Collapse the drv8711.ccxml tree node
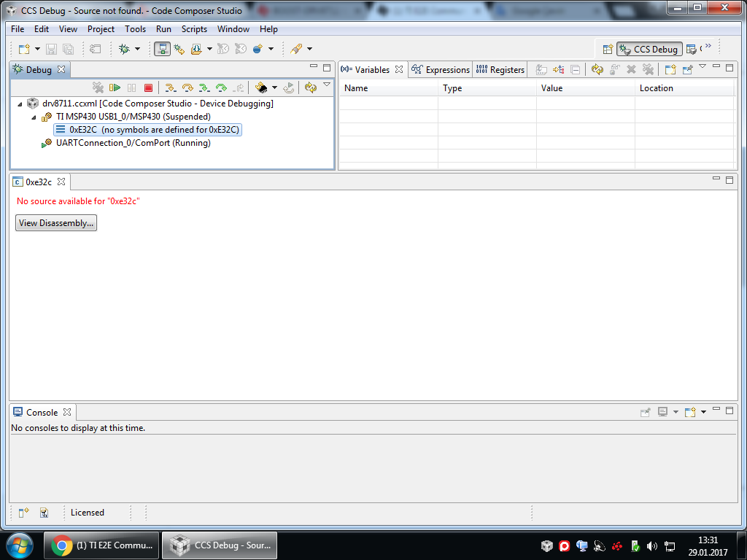The image size is (747, 560). click(x=20, y=104)
